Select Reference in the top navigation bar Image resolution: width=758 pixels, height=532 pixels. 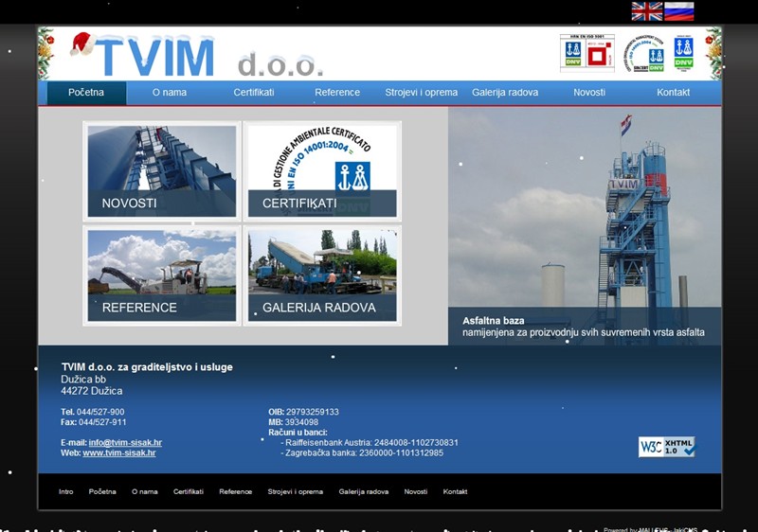click(x=337, y=92)
